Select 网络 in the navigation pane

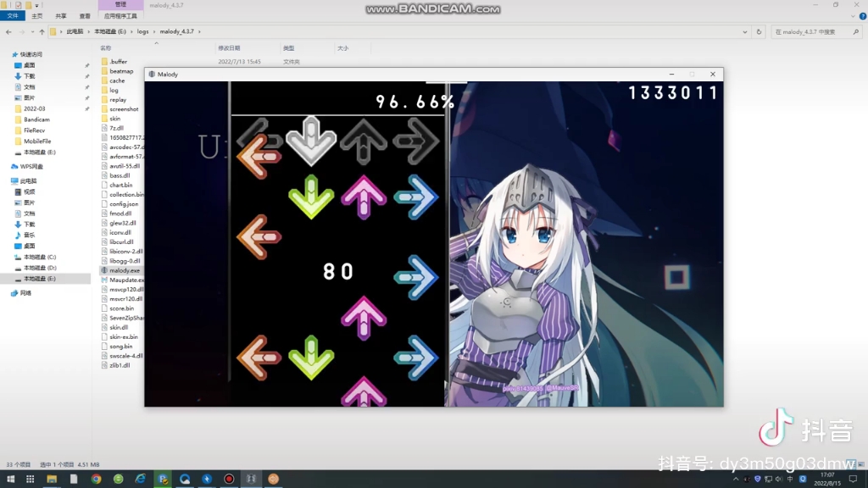tap(26, 293)
